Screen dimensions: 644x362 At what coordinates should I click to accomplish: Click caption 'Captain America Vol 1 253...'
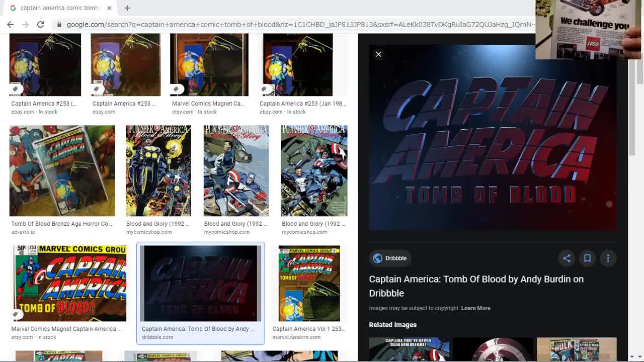click(x=308, y=329)
